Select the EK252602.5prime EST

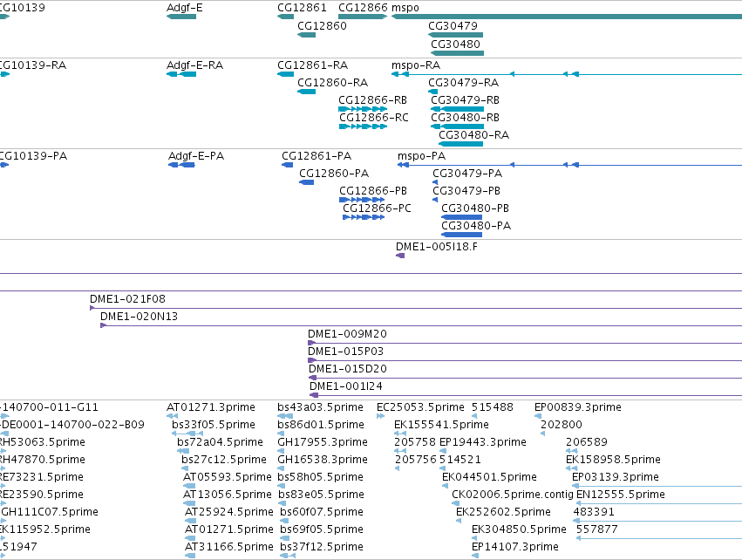pos(459,522)
